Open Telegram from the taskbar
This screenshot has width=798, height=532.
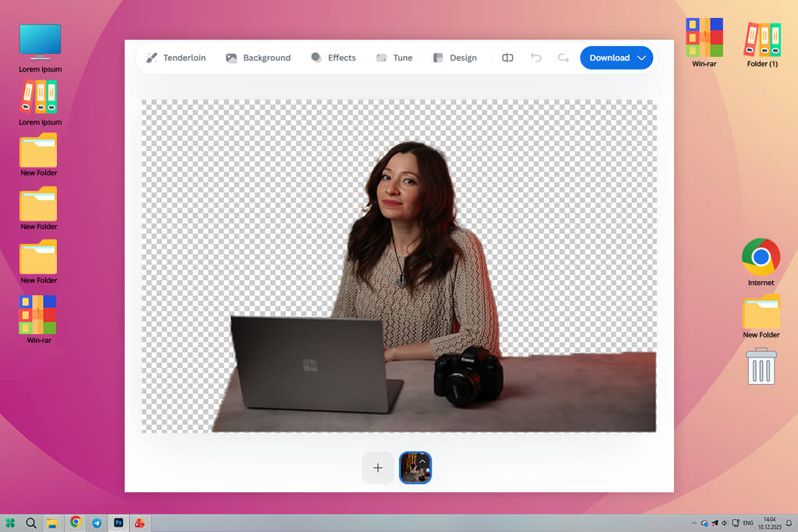pyautogui.click(x=97, y=523)
